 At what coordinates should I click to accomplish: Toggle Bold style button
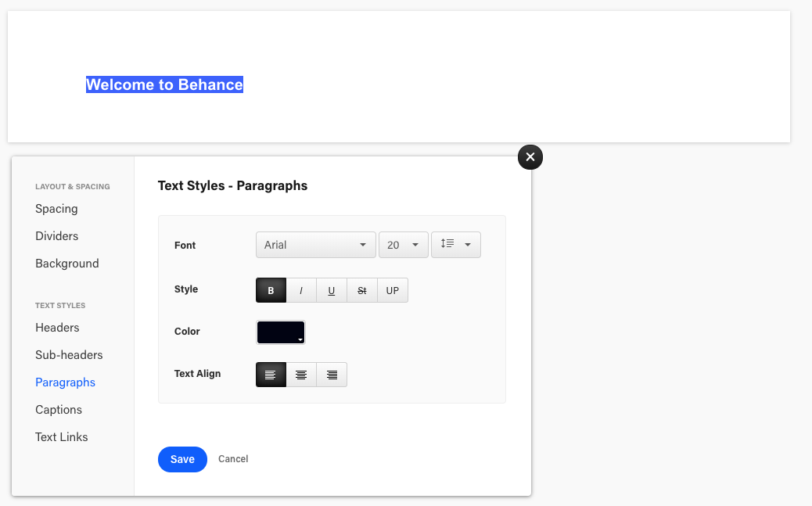point(271,290)
